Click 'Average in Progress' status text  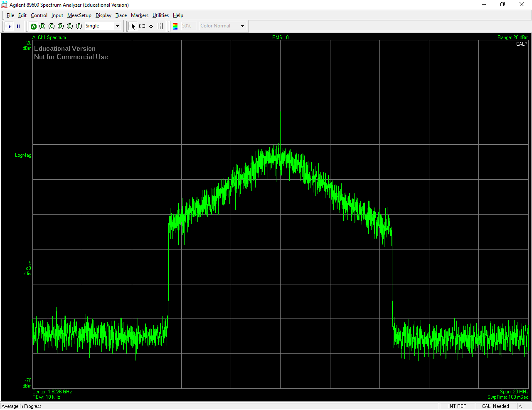click(x=22, y=406)
